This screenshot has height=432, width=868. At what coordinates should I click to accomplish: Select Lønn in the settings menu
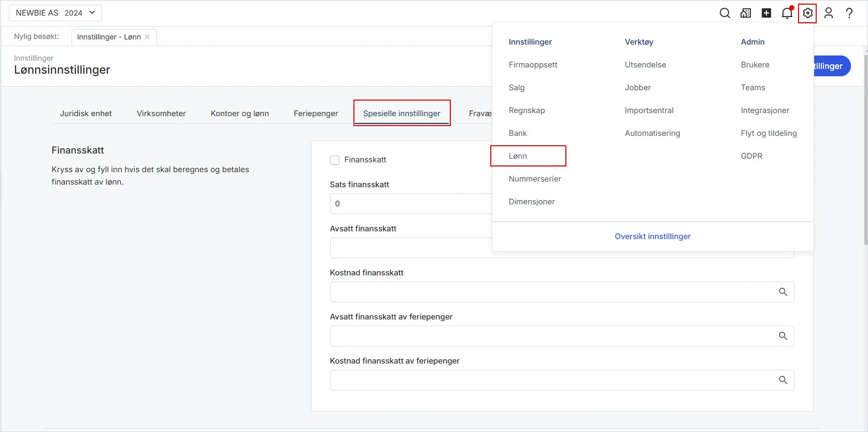point(518,156)
